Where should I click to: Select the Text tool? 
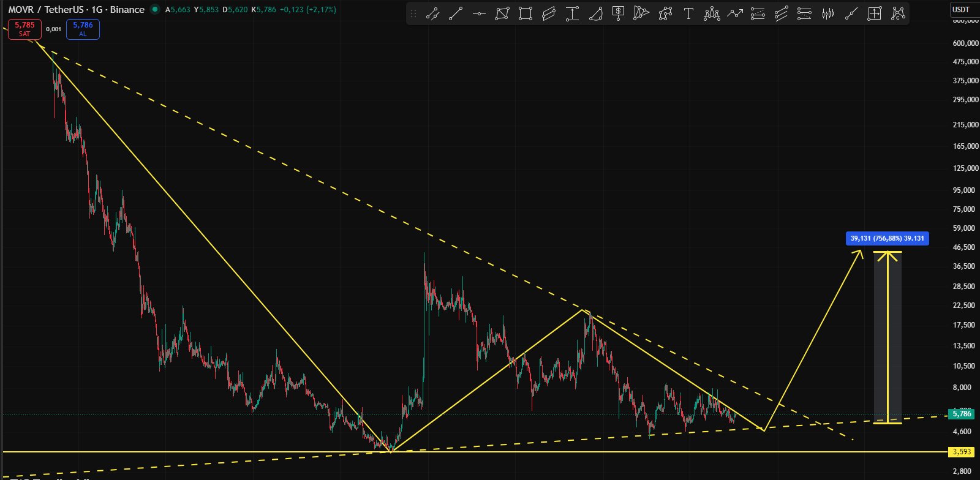coord(688,13)
